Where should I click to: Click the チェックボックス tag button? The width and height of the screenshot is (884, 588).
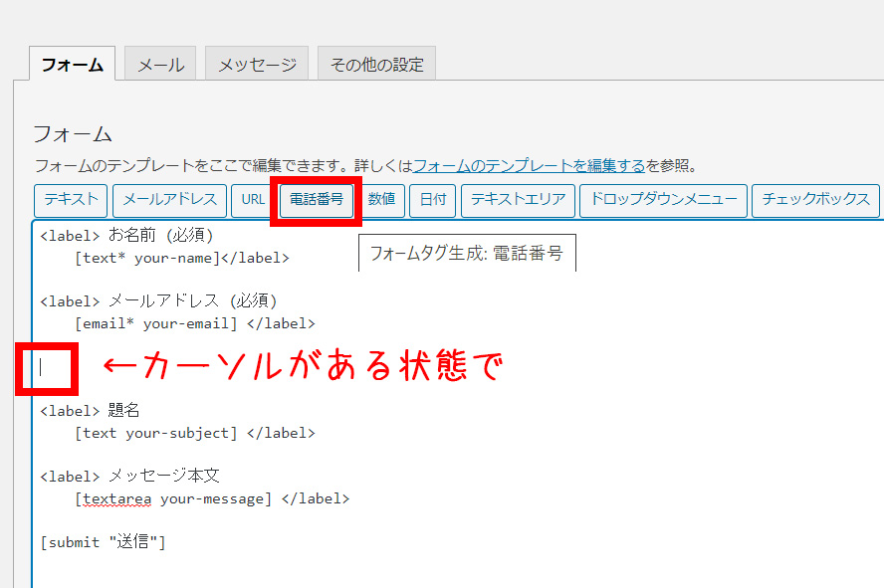(815, 199)
